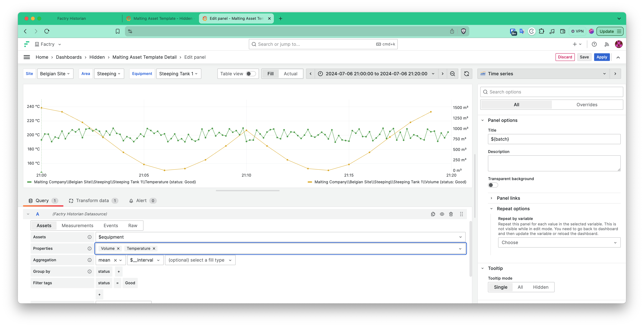The height and width of the screenshot is (327, 644).
Task: Refresh the panel data
Action: 466,74
